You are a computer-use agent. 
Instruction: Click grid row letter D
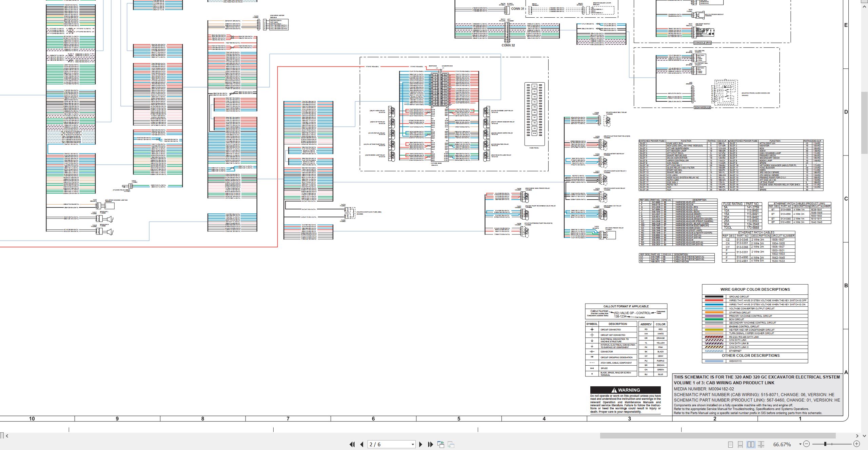[x=846, y=112]
